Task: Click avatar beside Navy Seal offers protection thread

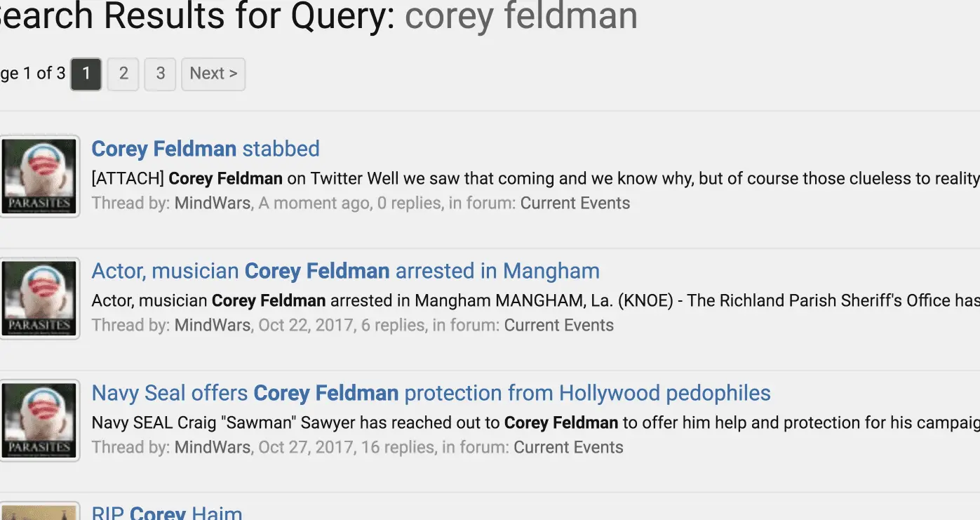Action: click(x=39, y=420)
